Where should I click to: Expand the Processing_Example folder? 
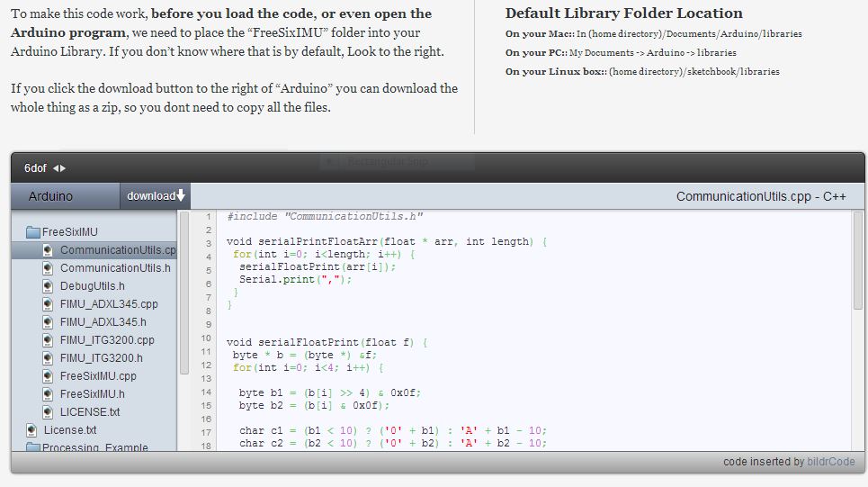pos(94,447)
